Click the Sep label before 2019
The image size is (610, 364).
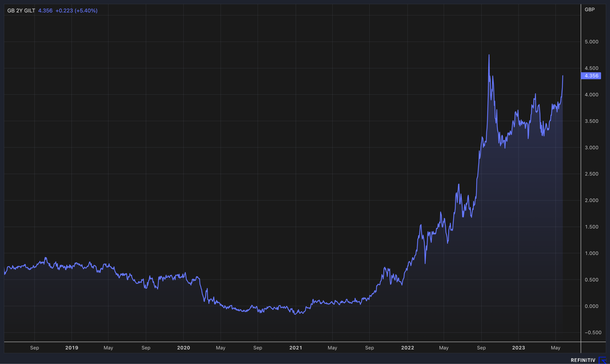coord(35,348)
